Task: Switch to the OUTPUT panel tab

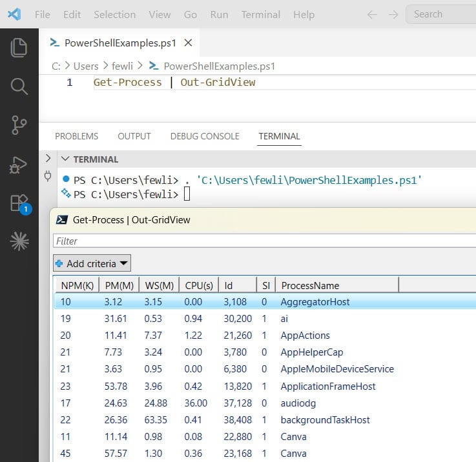Action: pos(134,136)
